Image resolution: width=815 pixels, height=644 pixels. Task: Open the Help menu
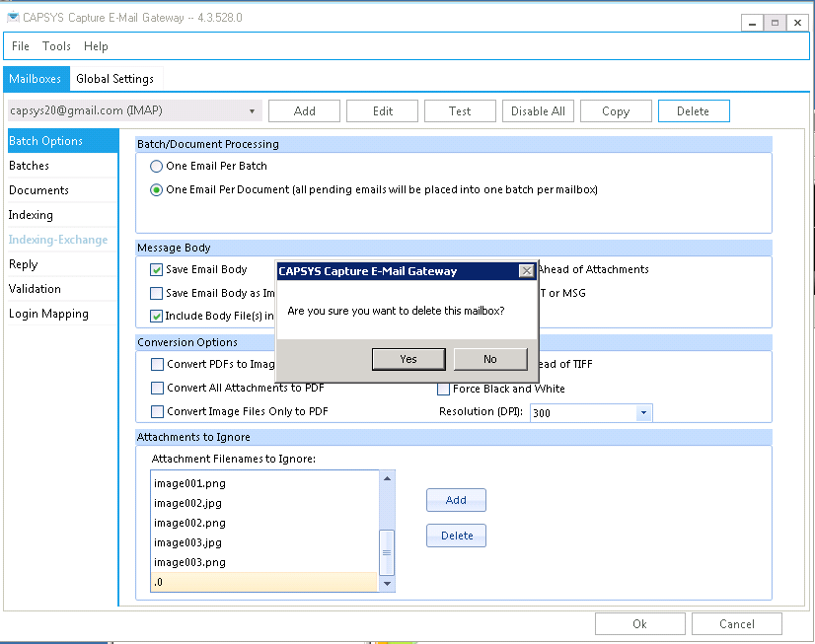coord(96,46)
